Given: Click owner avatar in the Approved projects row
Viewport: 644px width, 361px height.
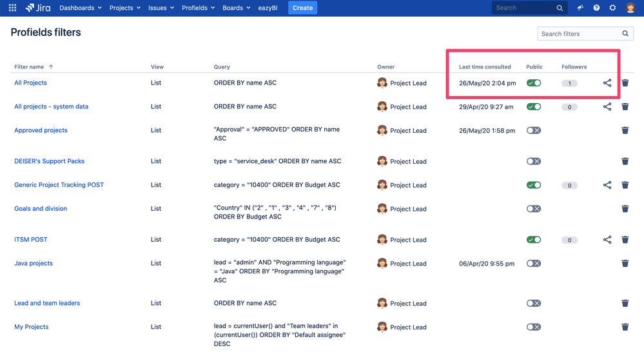Looking at the screenshot, I should [382, 131].
